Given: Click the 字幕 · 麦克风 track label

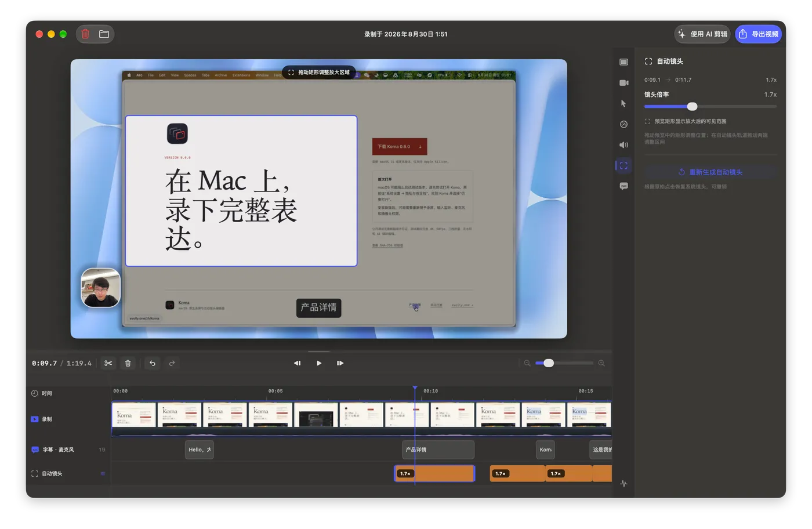Looking at the screenshot, I should pyautogui.click(x=58, y=450).
